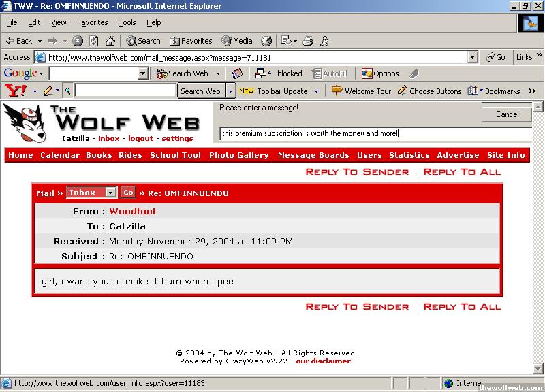Go to the browser Home icon
Viewport: 545px width, 392px height.
110,41
